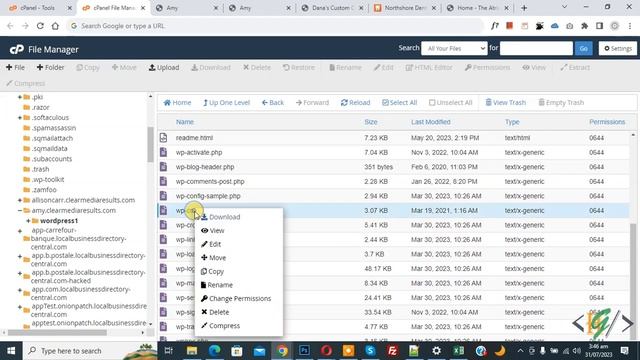Click the Go search button
This screenshot has width=640, height=360.
coord(583,48)
